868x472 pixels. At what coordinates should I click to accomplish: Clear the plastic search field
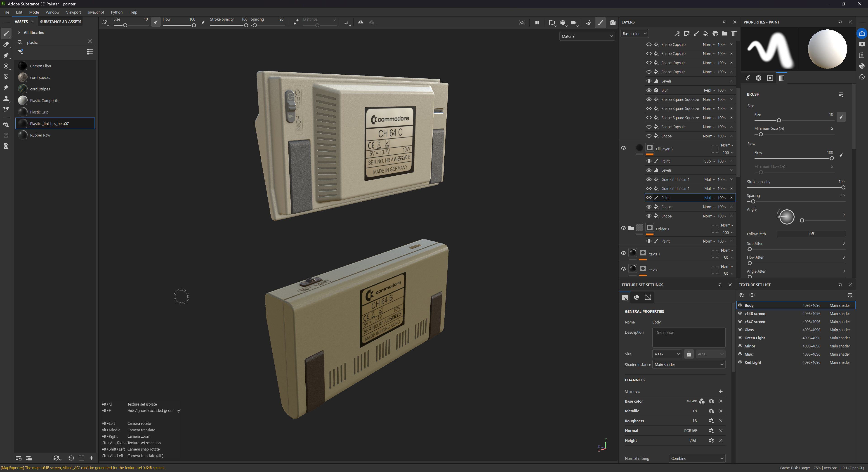pos(90,42)
